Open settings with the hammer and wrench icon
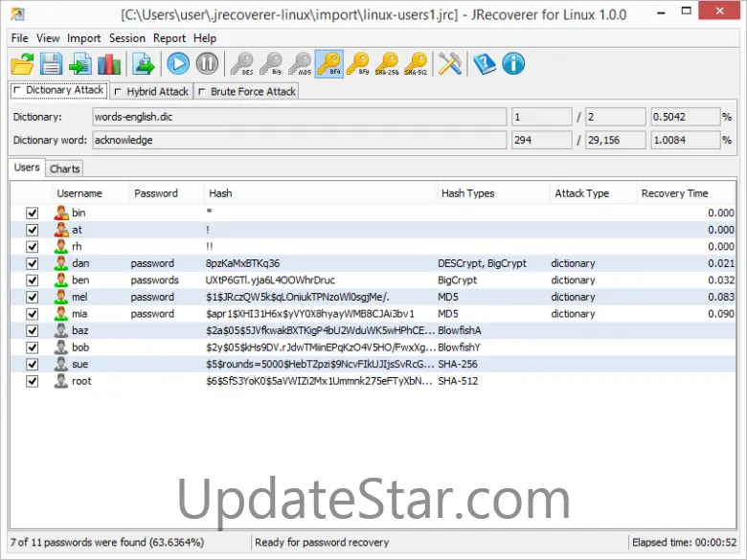Viewport: 747px width, 560px height. point(450,64)
